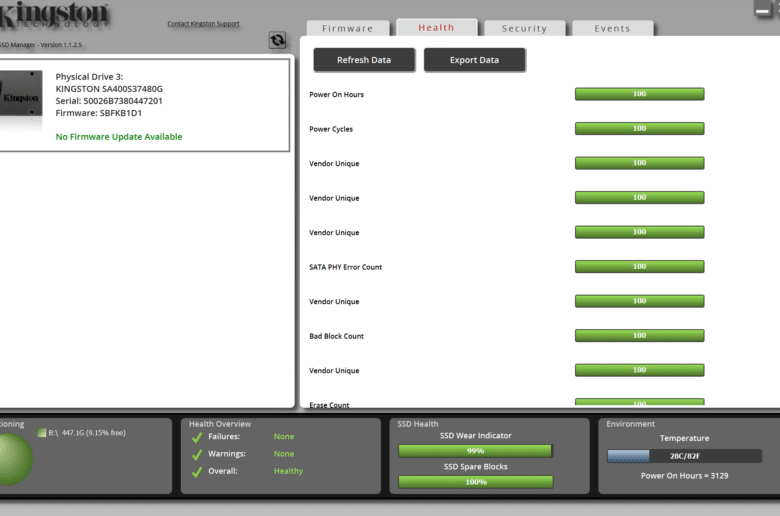Click the Power On Hours label
The width and height of the screenshot is (780, 516).
(x=336, y=95)
